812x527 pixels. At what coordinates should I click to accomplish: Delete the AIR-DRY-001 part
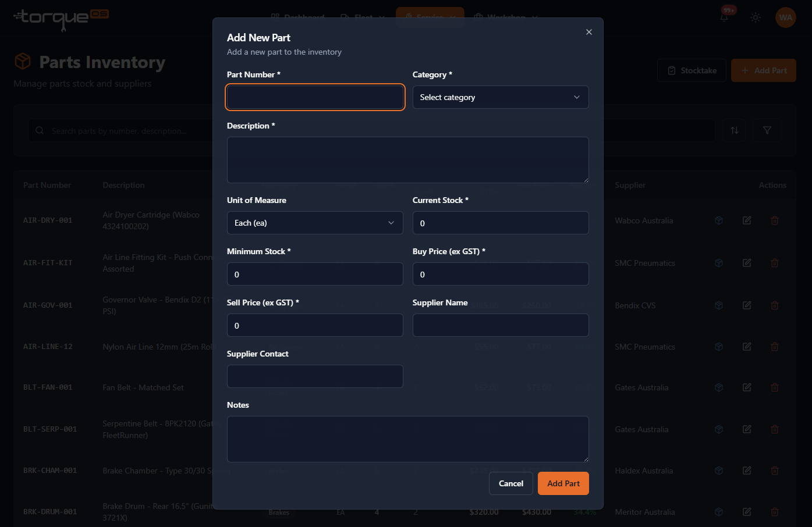coord(775,220)
